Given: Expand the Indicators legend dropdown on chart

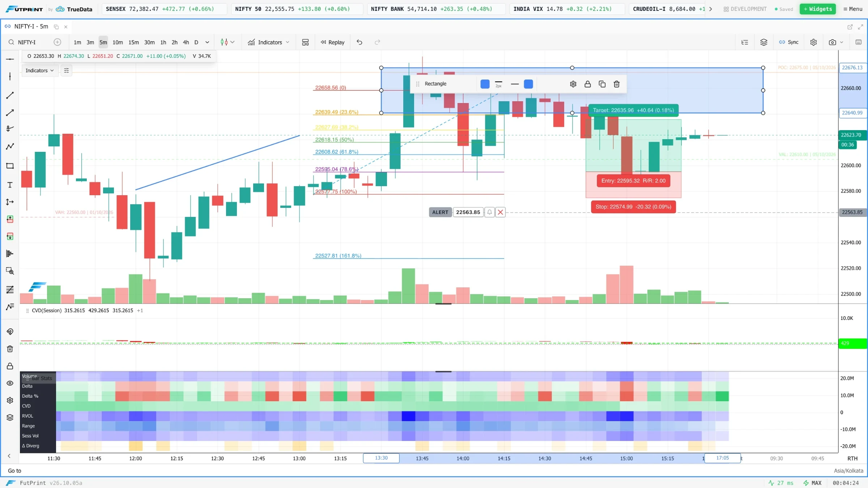Looking at the screenshot, I should click(39, 70).
